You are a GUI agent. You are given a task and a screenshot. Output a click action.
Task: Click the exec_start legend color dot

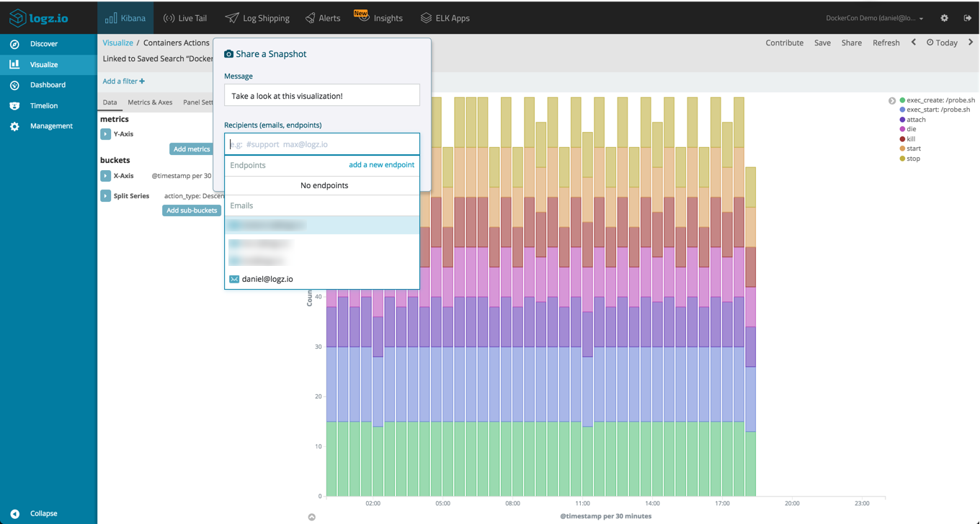coord(902,110)
